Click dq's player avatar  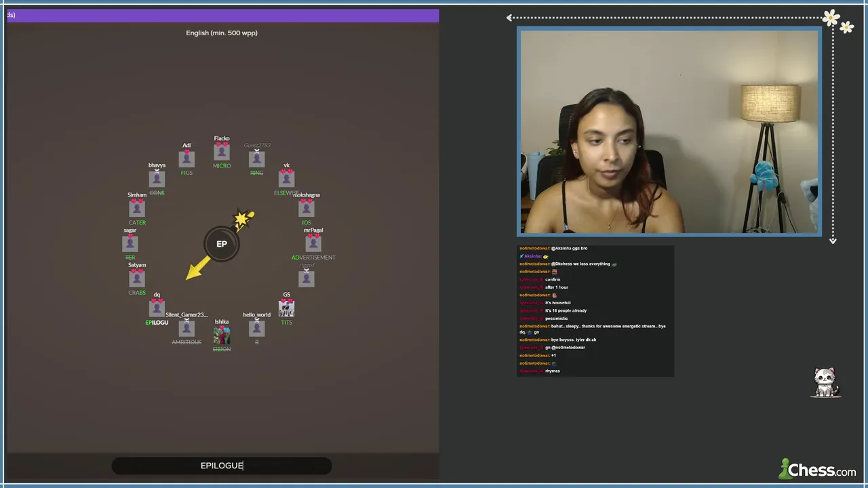157,308
